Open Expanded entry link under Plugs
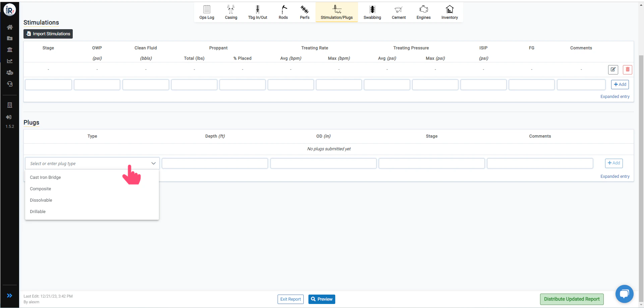 [x=615, y=176]
